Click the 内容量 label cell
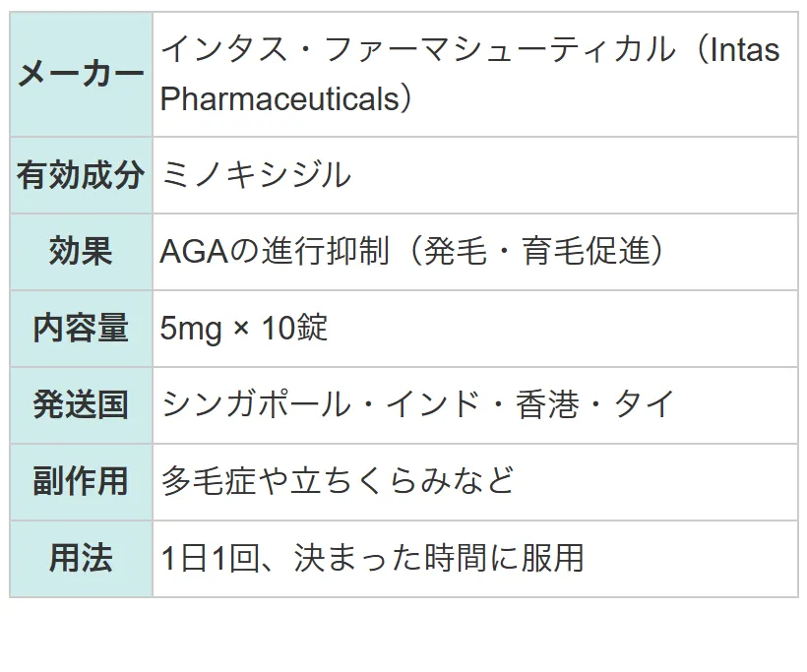Image resolution: width=807 pixels, height=672 pixels. point(82,329)
